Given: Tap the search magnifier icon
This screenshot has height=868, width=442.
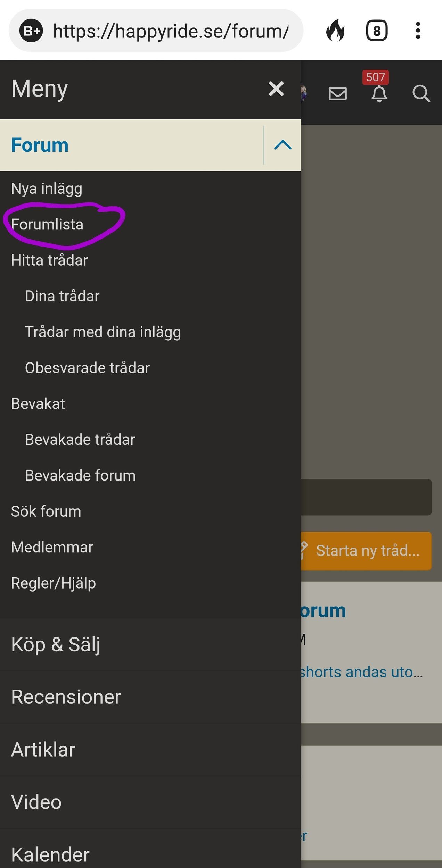Looking at the screenshot, I should coord(421,93).
